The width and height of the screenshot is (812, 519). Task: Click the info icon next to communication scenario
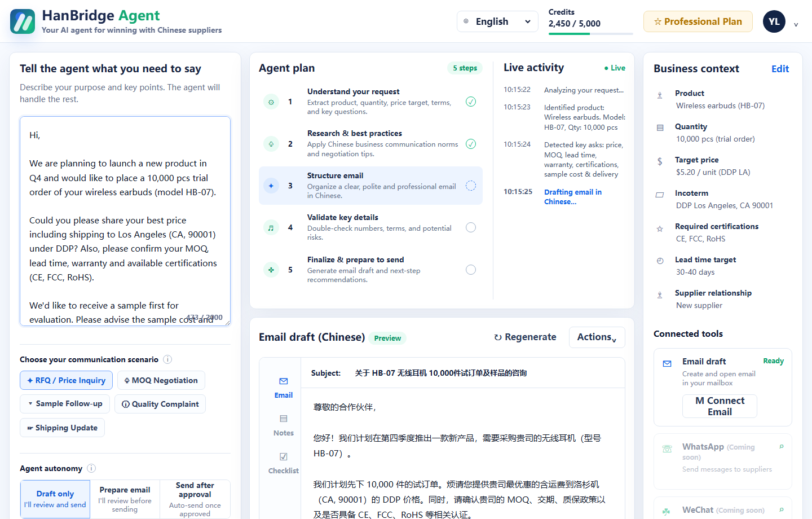click(x=167, y=359)
